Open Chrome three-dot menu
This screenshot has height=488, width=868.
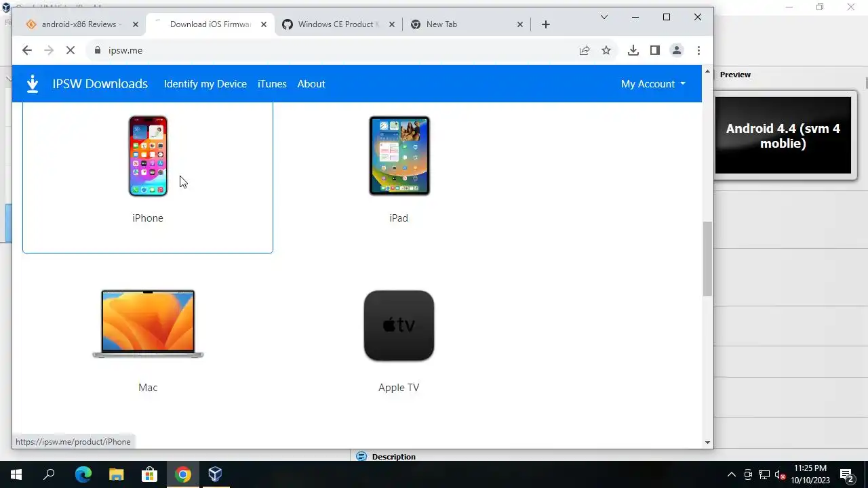(x=698, y=50)
